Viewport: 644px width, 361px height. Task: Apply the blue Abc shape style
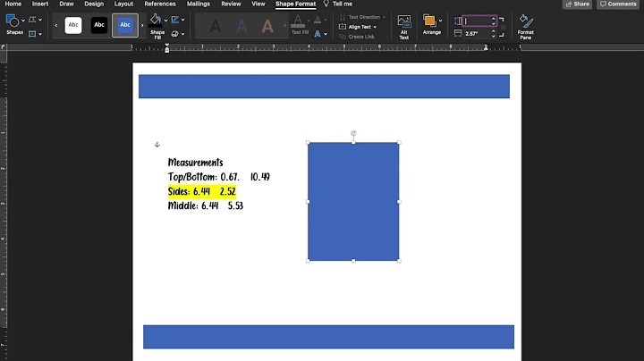125,25
